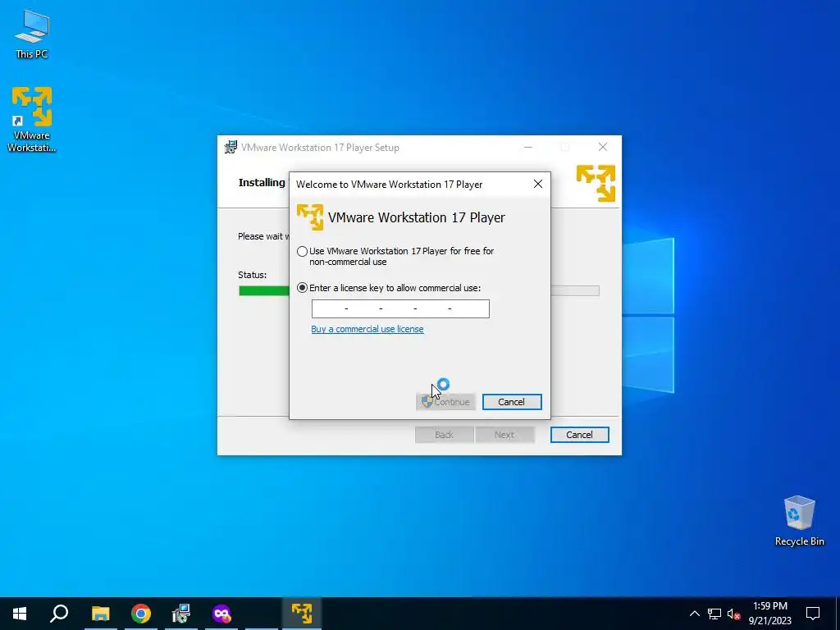Launch Google Chrome from the taskbar
840x630 pixels.
pos(141,613)
